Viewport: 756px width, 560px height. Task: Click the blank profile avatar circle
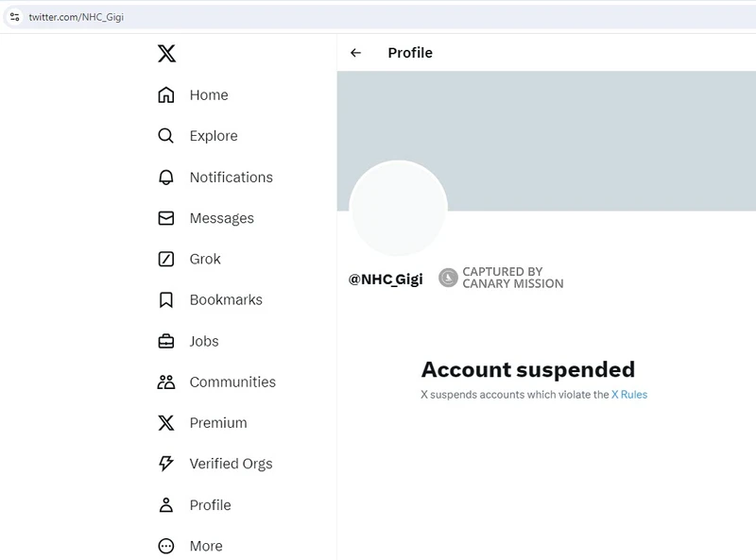pos(398,208)
